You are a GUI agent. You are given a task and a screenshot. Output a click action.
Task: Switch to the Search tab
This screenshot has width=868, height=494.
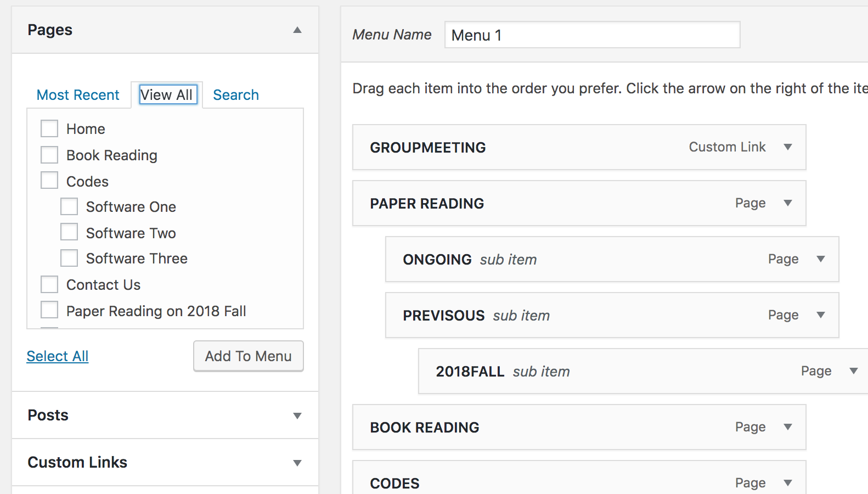pos(235,94)
